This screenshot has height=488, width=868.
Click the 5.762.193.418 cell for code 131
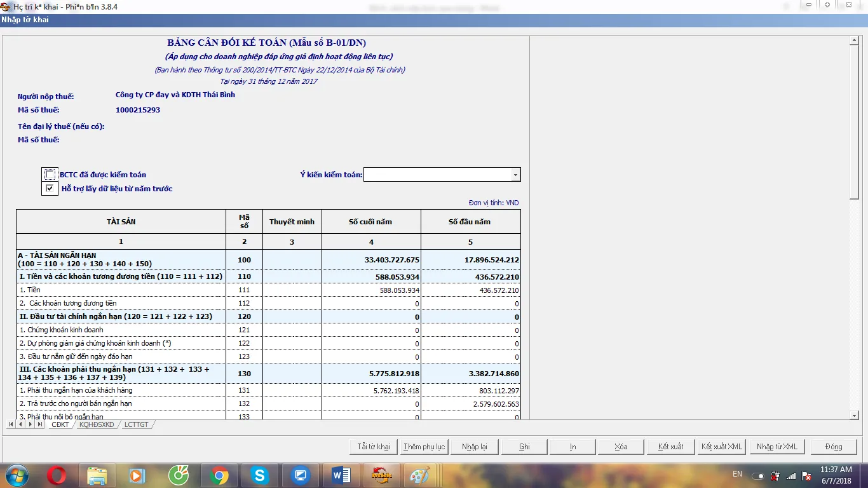(371, 390)
